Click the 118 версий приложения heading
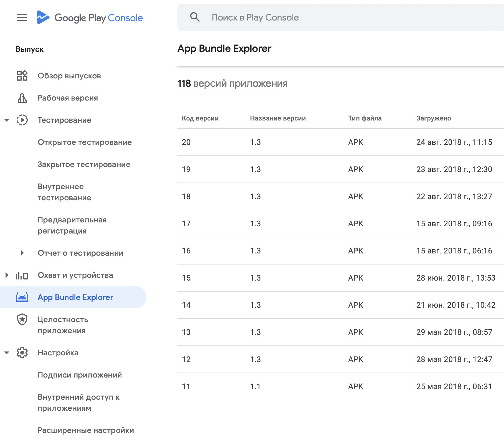Screen dimensions: 504x444 233,83
